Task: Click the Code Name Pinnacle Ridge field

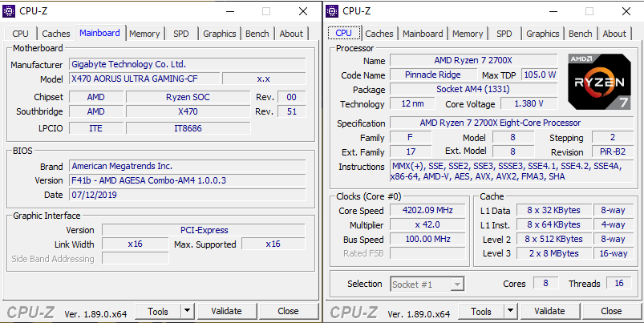Action: (433, 75)
